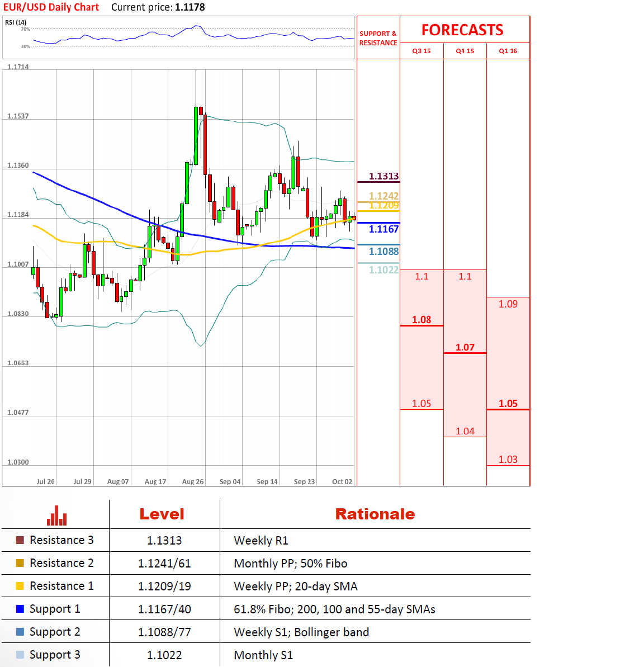The height and width of the screenshot is (667, 644).
Task: Click the 'Sep 14' date axis label
Action: (267, 481)
